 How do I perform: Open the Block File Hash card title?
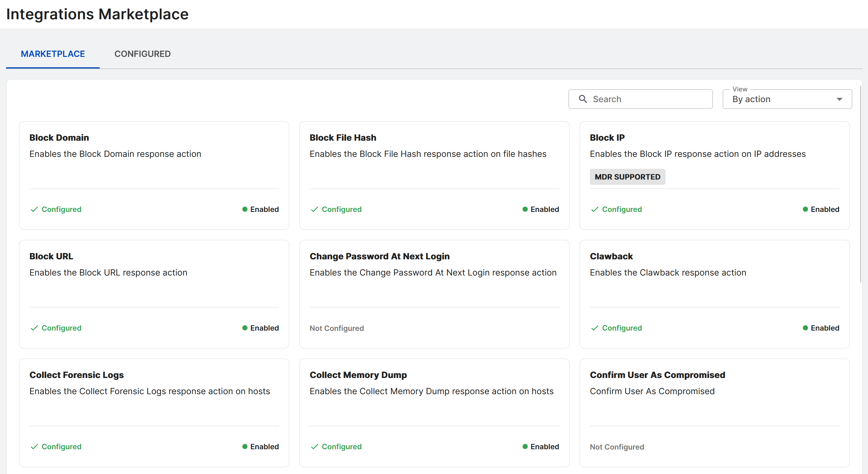click(x=343, y=137)
